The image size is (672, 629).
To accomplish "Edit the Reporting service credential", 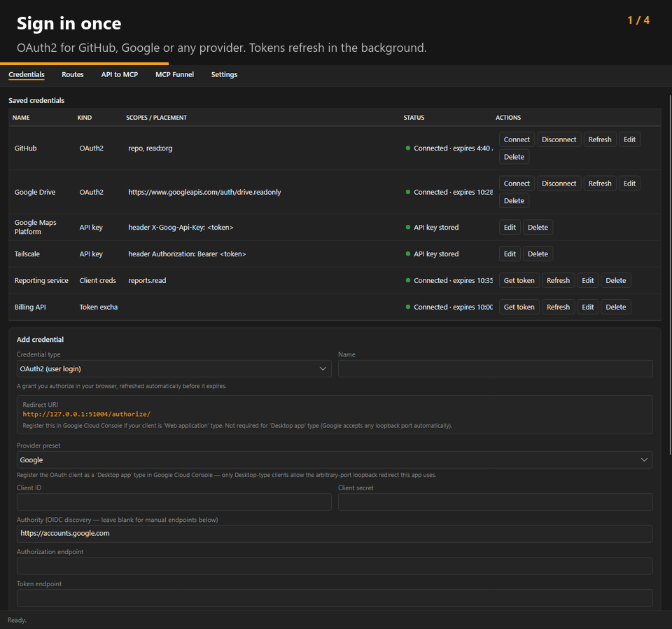I will coord(587,280).
